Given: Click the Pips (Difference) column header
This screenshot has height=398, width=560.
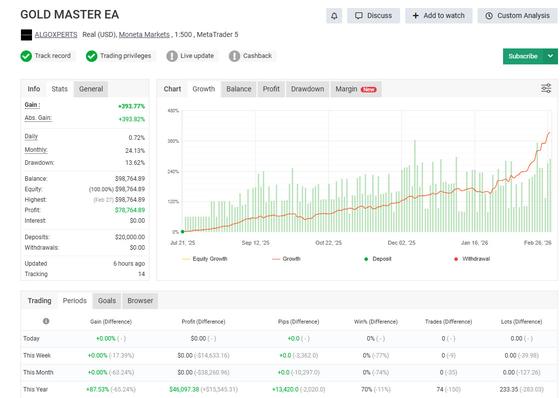Looking at the screenshot, I should (299, 322).
